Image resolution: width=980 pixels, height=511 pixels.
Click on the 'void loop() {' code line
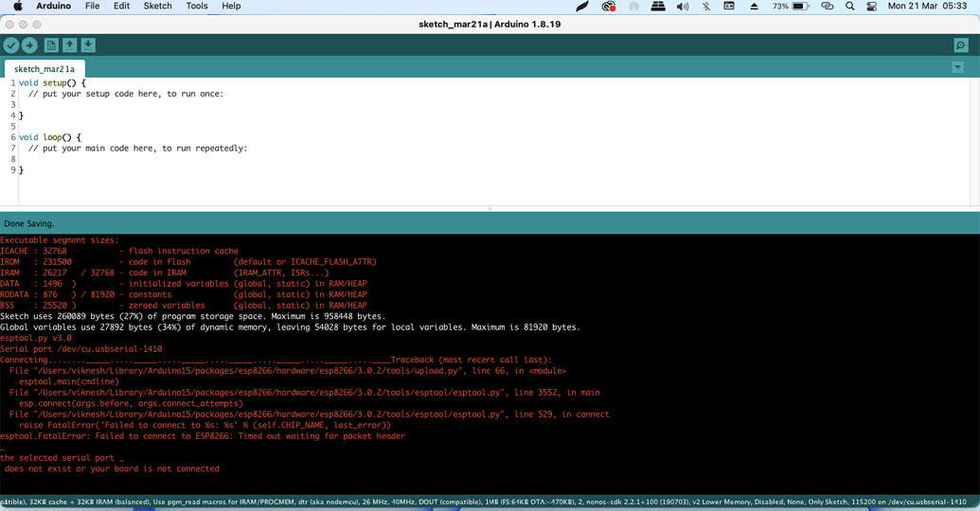point(50,137)
